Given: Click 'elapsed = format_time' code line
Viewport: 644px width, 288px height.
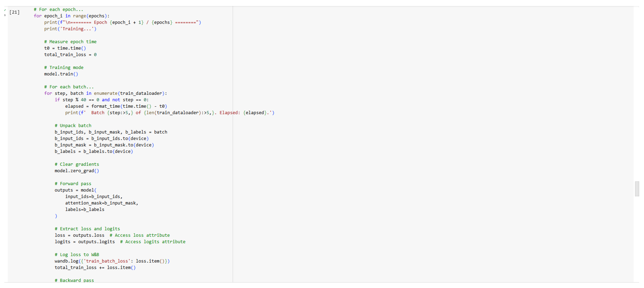Looking at the screenshot, I should coord(116,106).
